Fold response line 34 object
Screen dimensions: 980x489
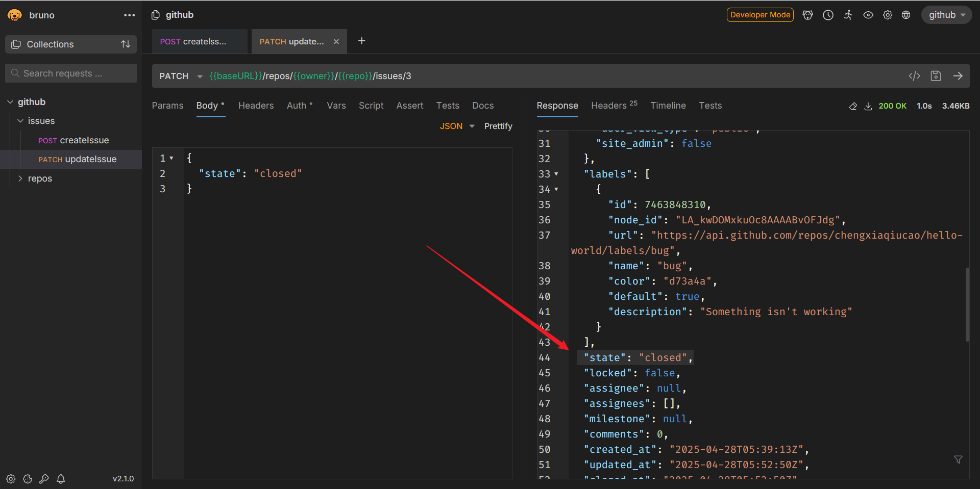[556, 190]
